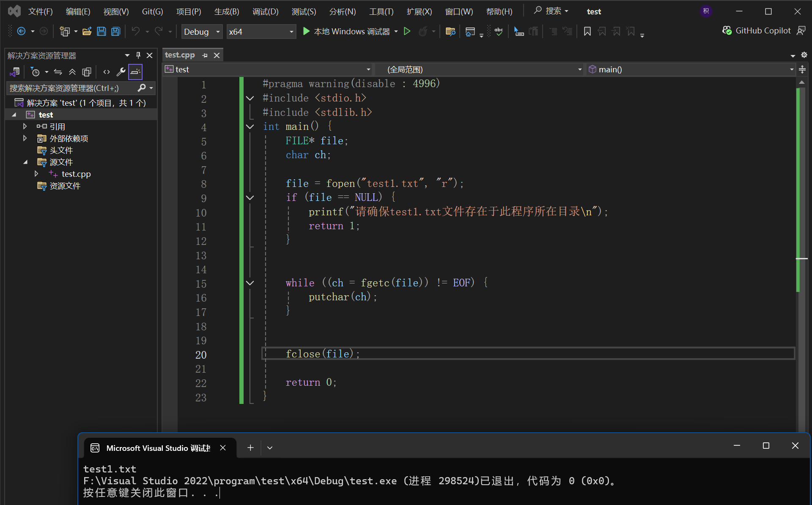Expand the 引用 references tree node
The image size is (812, 505).
tap(25, 126)
